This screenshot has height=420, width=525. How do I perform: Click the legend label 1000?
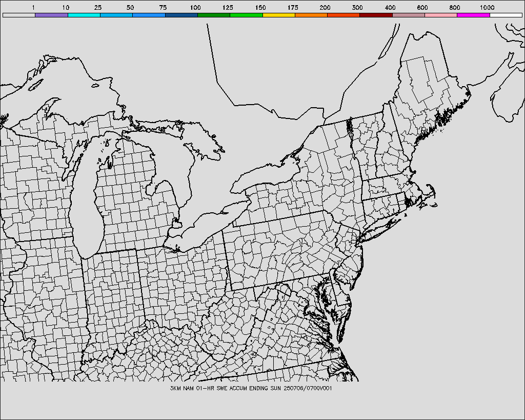[x=487, y=7]
